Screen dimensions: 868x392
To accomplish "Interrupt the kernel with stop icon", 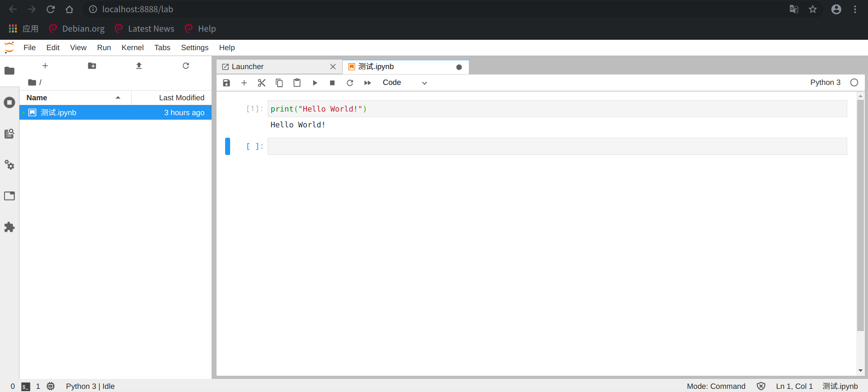I will coord(332,83).
